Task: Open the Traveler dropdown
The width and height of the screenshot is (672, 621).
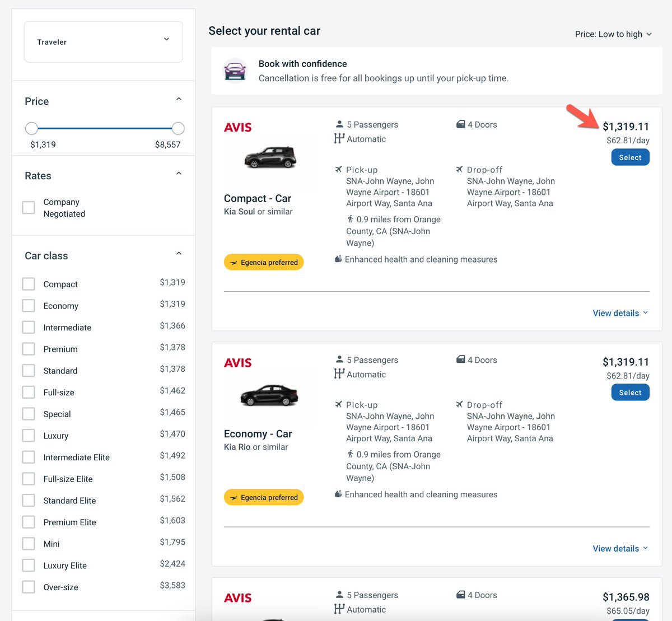Action: 104,42
